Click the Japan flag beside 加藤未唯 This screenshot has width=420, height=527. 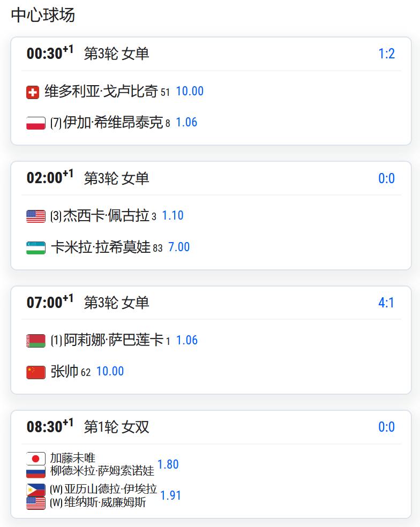[x=36, y=458]
